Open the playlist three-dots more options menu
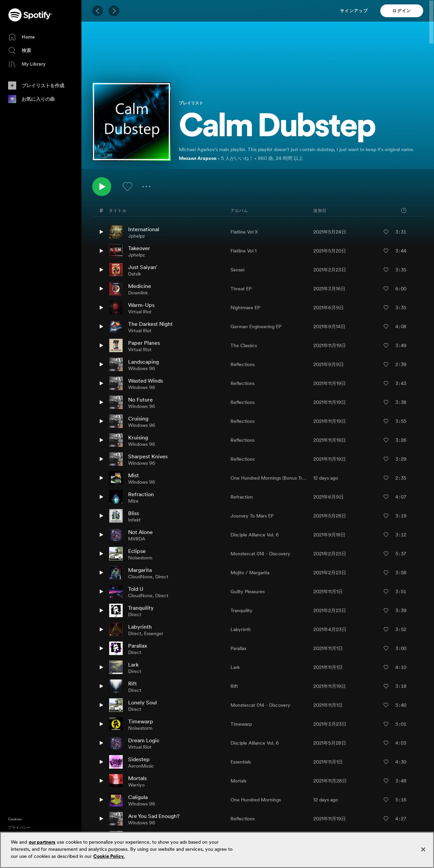 (146, 187)
